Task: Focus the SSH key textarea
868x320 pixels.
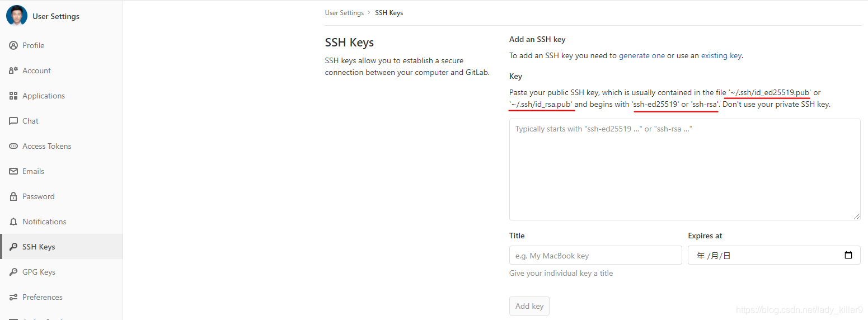Action: pyautogui.click(x=685, y=169)
